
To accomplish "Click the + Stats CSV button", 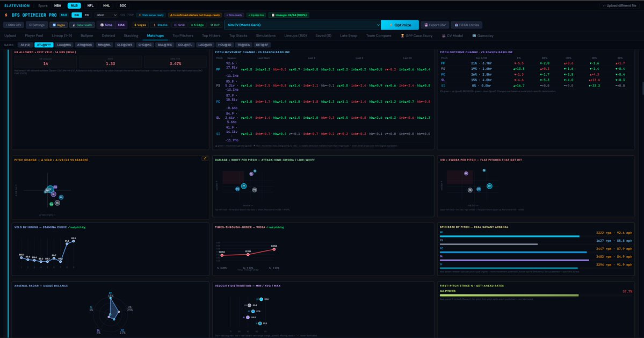I will tap(13, 25).
